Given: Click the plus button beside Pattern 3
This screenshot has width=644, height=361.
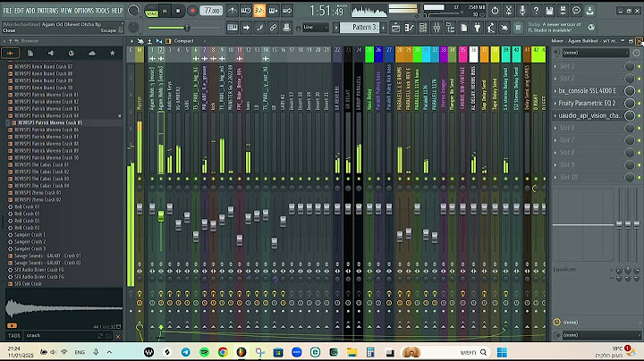Looking at the screenshot, I should [x=384, y=28].
